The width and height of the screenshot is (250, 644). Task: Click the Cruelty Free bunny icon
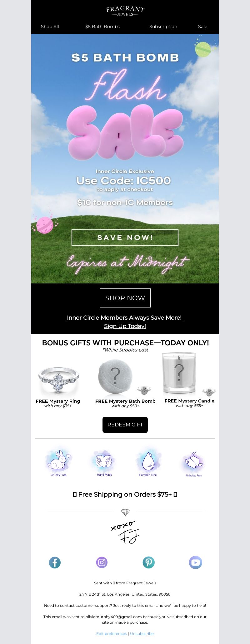tap(58, 461)
